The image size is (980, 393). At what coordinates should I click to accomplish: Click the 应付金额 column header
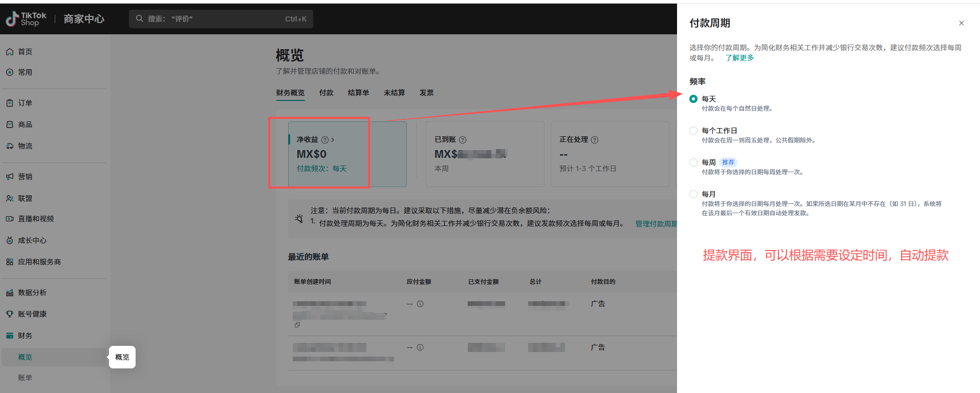click(x=419, y=282)
